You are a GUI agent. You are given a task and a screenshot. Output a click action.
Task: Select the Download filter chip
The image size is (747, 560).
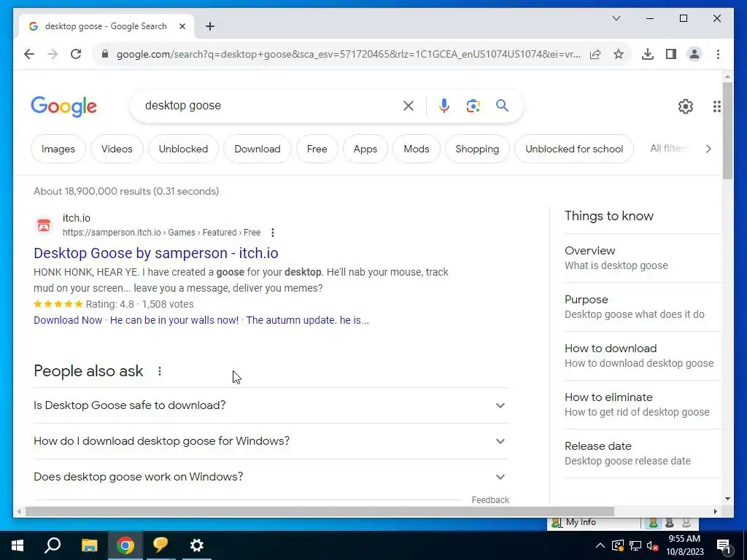(258, 149)
